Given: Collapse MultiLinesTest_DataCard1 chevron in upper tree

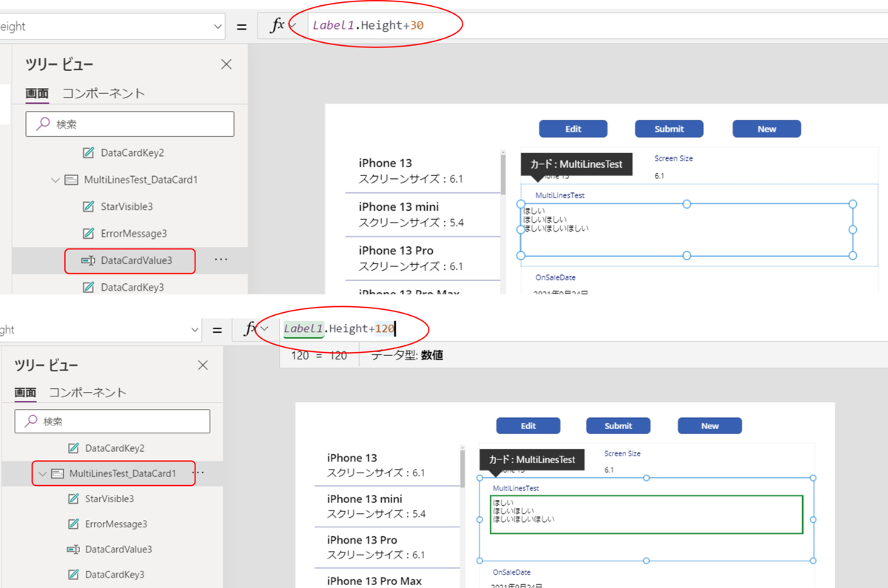Looking at the screenshot, I should coord(55,180).
